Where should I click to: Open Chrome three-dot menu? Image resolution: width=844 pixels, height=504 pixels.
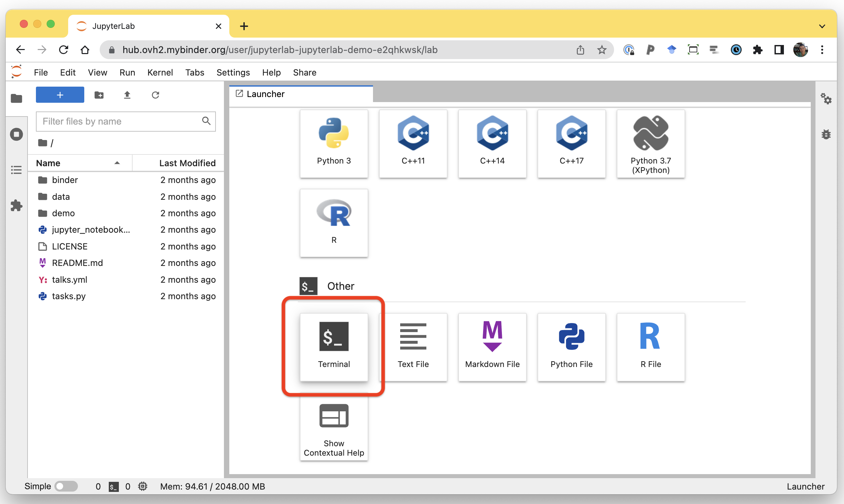(x=822, y=50)
